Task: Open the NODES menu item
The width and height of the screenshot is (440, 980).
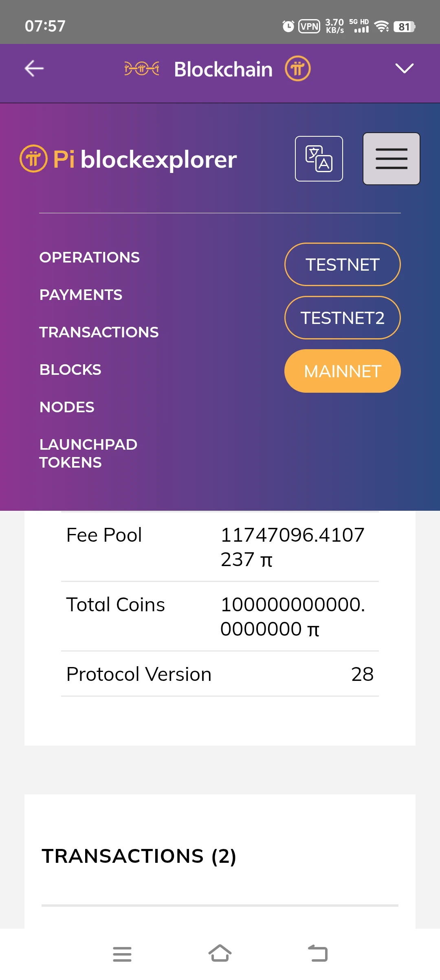Action: pyautogui.click(x=67, y=407)
